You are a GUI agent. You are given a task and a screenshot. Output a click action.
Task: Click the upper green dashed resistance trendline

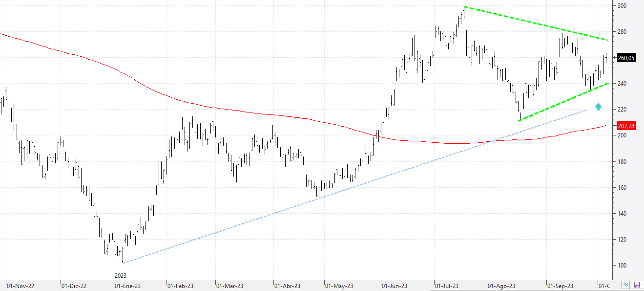coord(536,23)
